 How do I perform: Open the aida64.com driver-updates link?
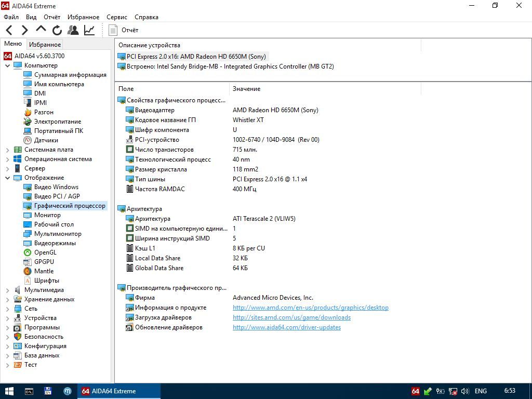[x=287, y=327]
